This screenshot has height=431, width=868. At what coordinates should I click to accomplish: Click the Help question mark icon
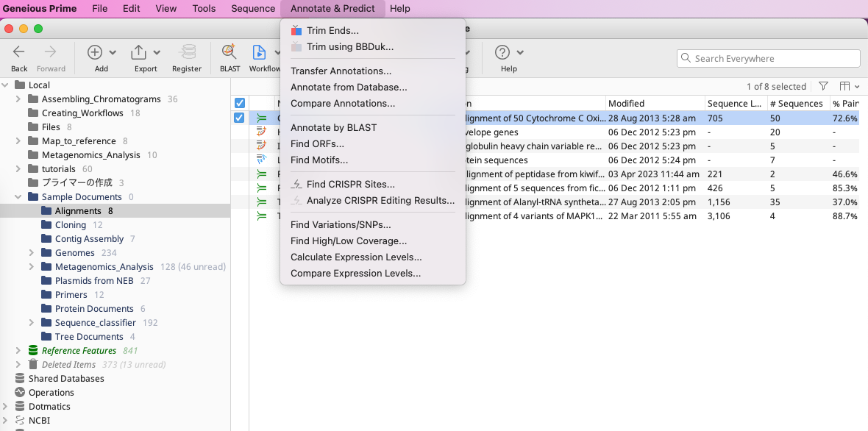point(502,52)
